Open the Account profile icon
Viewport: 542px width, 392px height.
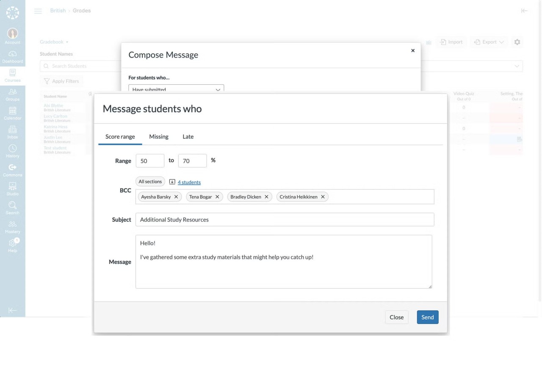click(12, 34)
